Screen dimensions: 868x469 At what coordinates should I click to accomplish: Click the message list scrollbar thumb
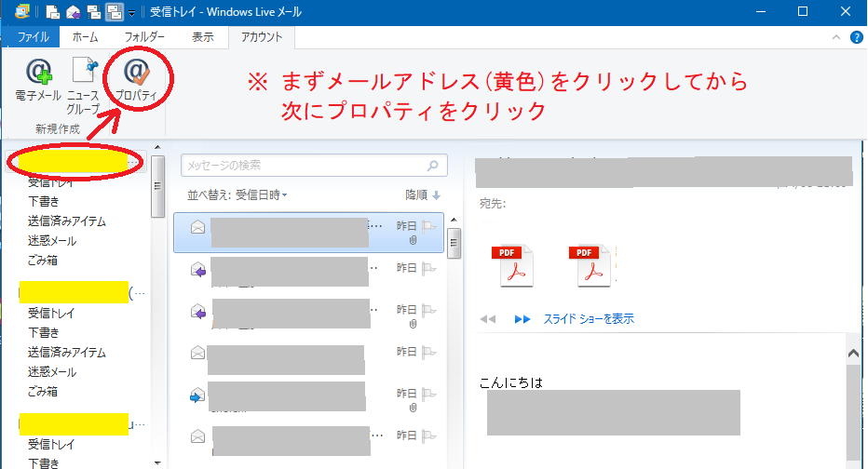454,243
